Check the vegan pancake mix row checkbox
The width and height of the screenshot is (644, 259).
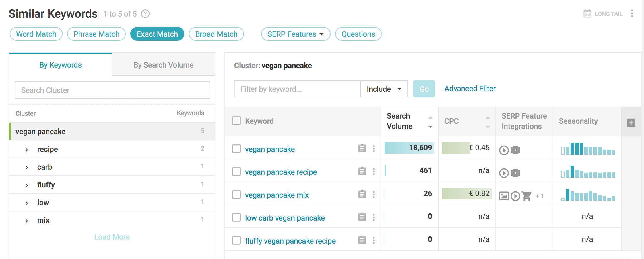pyautogui.click(x=236, y=195)
